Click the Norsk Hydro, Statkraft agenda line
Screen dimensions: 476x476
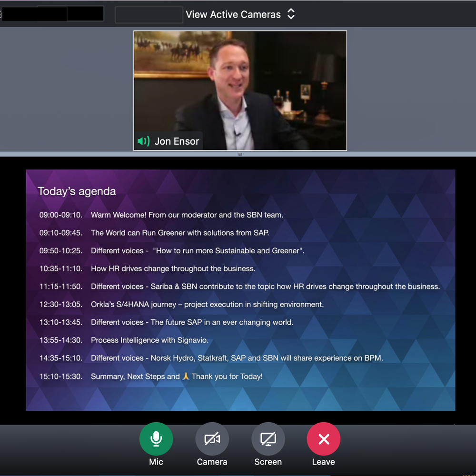click(211, 358)
